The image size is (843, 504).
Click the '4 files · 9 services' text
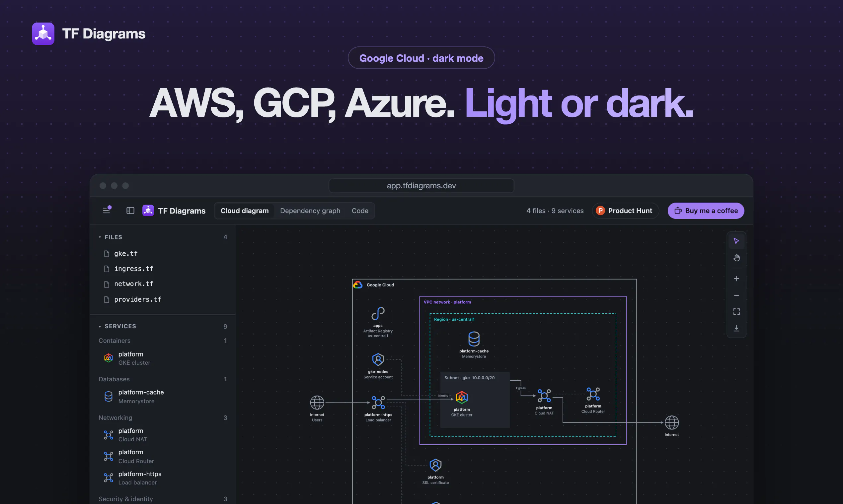(x=555, y=211)
